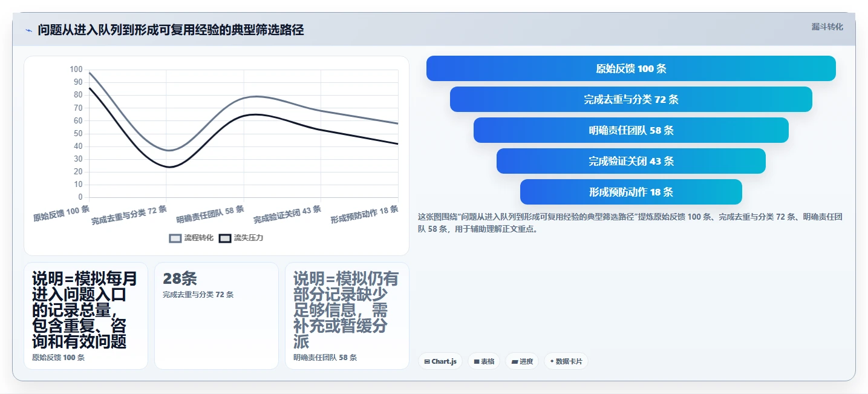Click the 漏斗转化 label in header

tap(827, 27)
